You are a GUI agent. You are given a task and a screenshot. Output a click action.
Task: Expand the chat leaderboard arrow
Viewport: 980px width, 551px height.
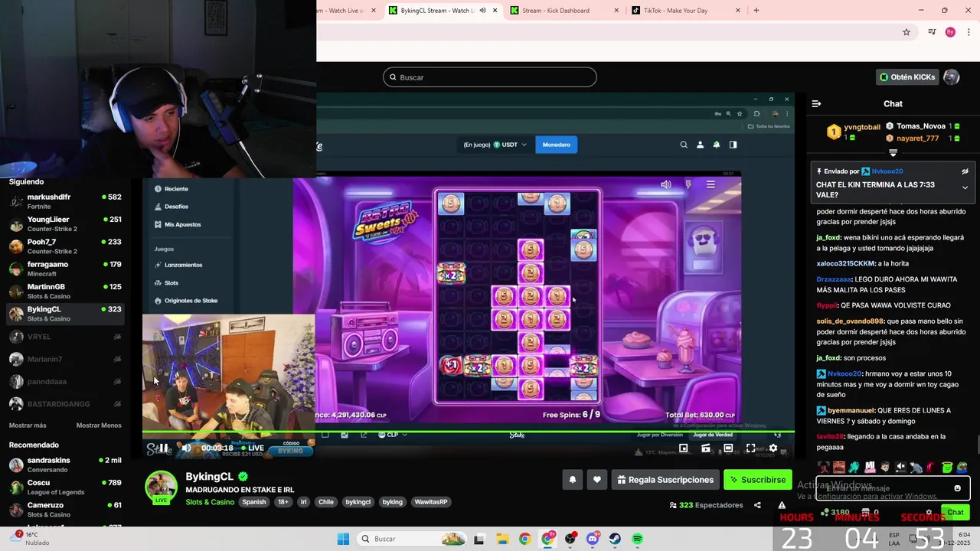point(893,153)
